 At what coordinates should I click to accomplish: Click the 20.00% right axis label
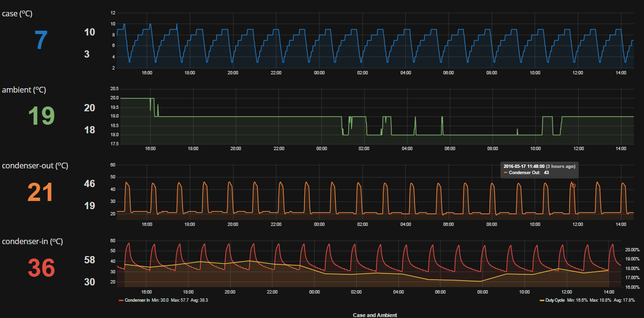[x=632, y=250]
